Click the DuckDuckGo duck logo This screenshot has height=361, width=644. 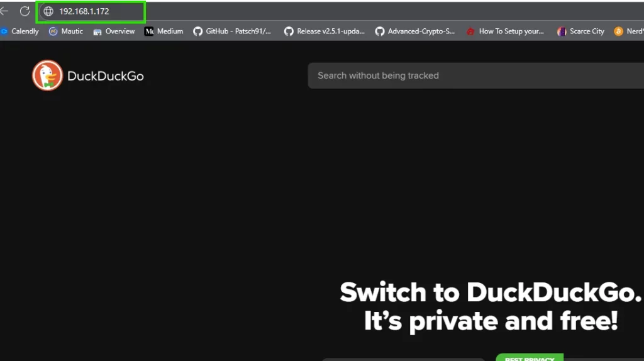coord(48,75)
